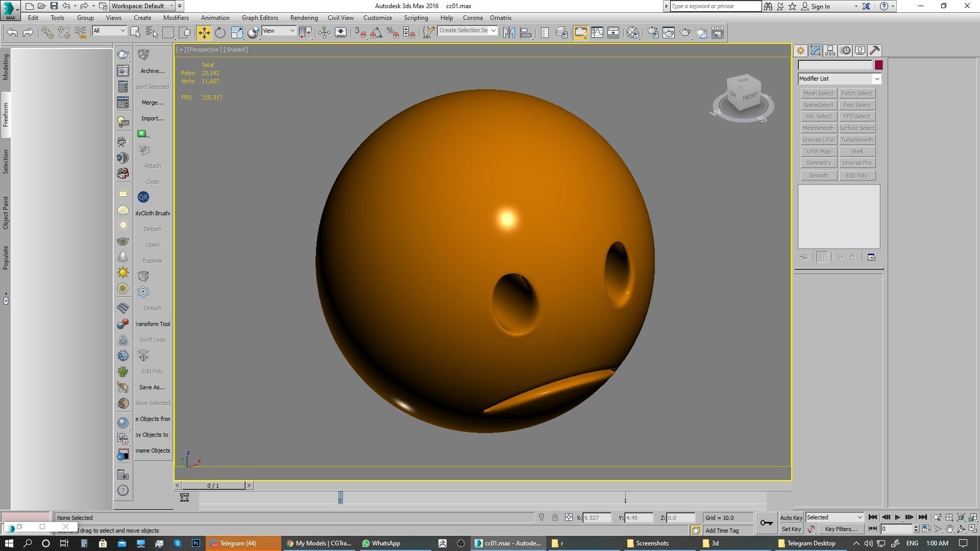Open the Rendering menu
The image size is (980, 551).
click(x=304, y=18)
